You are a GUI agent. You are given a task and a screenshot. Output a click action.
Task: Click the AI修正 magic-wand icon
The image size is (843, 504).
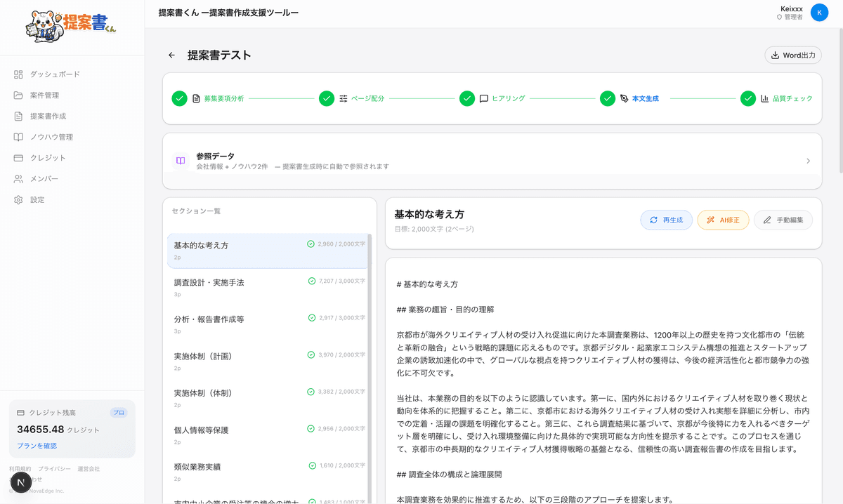[x=711, y=220]
